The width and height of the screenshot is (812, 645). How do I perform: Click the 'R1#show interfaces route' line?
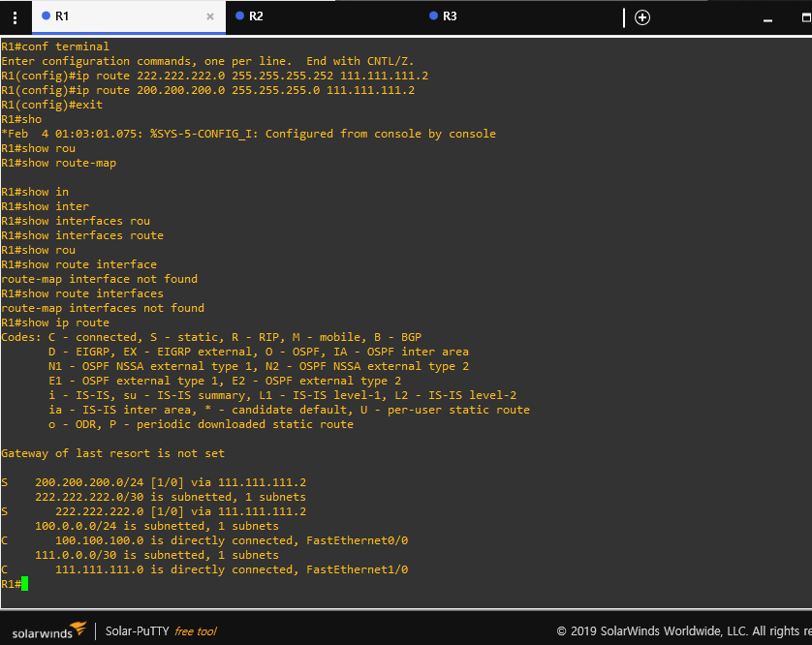click(x=82, y=235)
